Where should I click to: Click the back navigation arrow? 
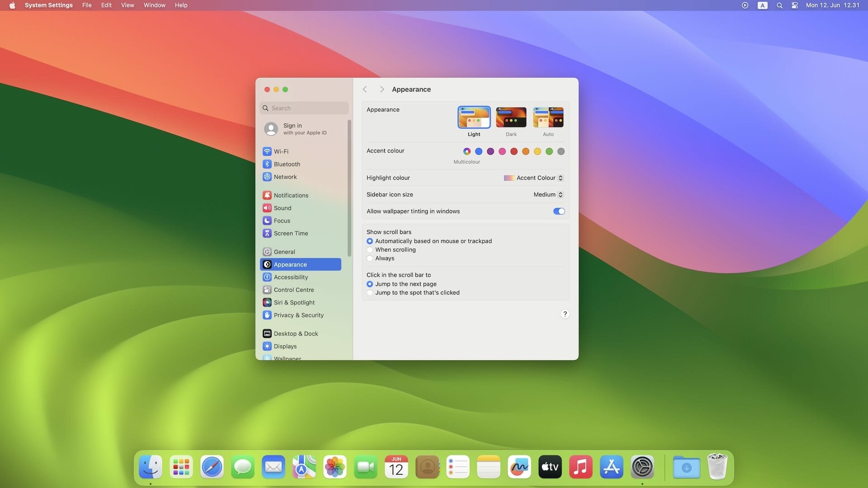[365, 89]
